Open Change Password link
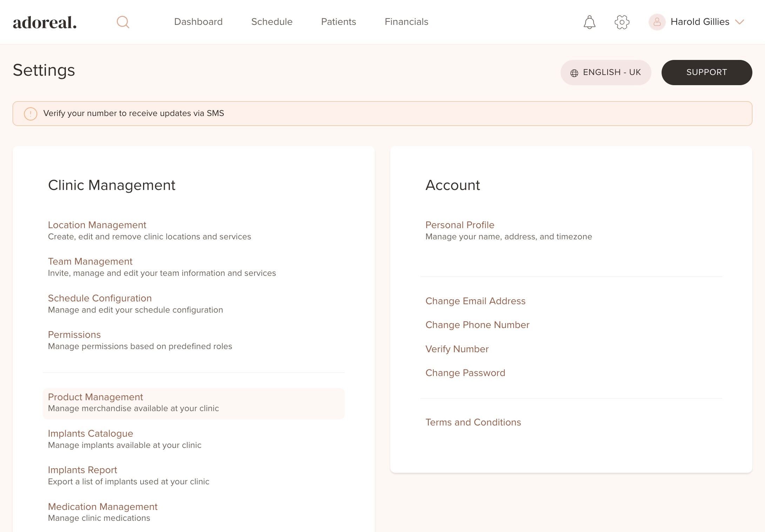The image size is (765, 532). [x=465, y=373]
